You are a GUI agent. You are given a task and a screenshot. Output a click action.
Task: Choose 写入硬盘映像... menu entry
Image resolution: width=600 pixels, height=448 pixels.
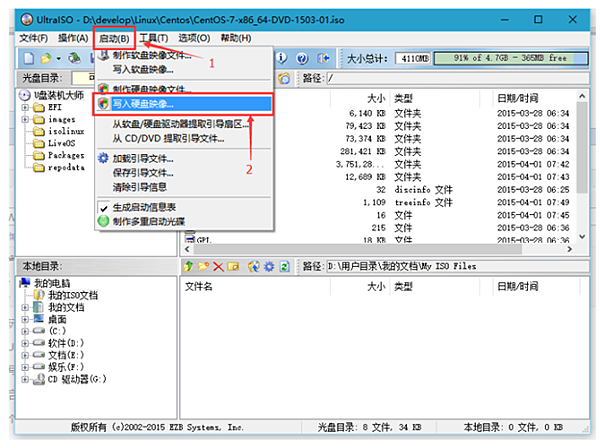183,104
